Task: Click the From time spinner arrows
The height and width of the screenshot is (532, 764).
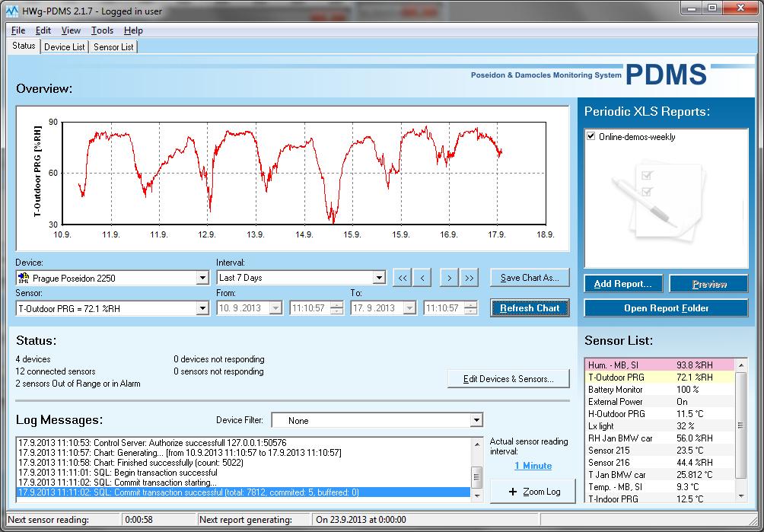Action: pos(336,308)
